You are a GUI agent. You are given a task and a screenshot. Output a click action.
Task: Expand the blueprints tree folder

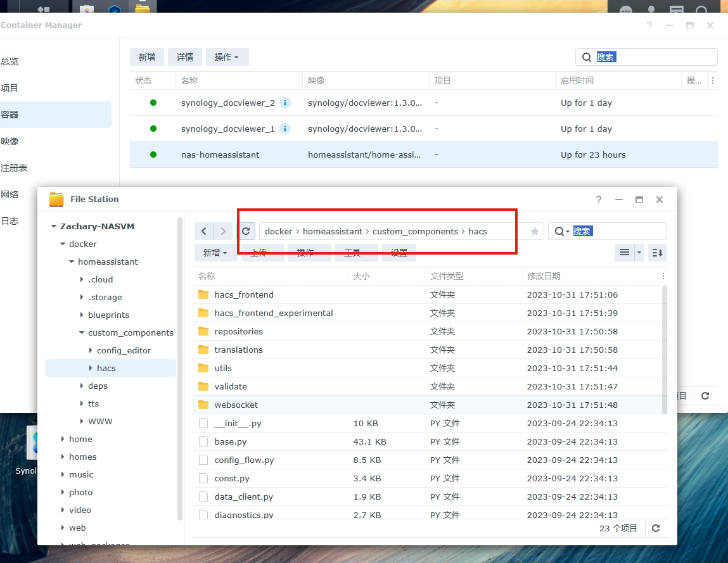(82, 315)
